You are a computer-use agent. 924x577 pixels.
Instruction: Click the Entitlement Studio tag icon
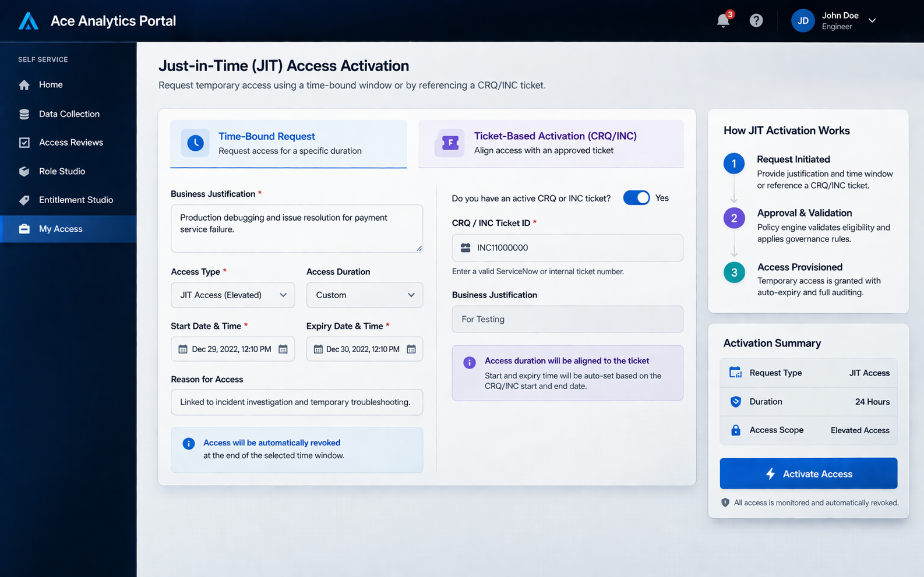pos(24,200)
